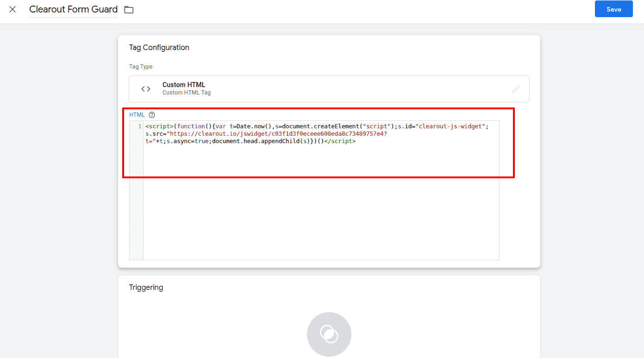Save the Clearout Form Guard tag
644x358 pixels.
tap(613, 9)
